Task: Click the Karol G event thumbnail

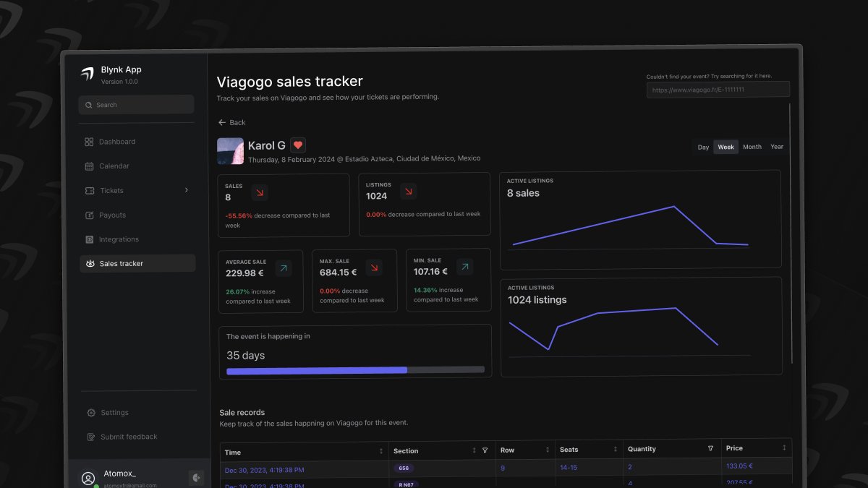Action: point(230,151)
